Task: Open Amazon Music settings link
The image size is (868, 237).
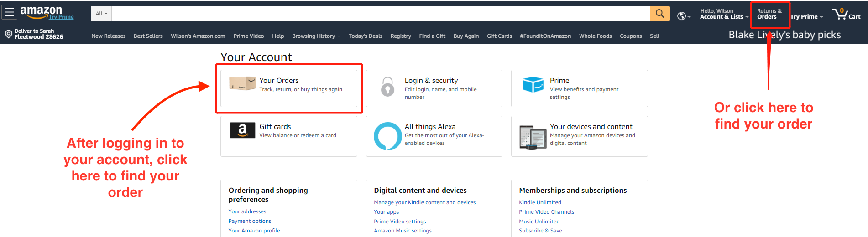Action: coord(403,231)
